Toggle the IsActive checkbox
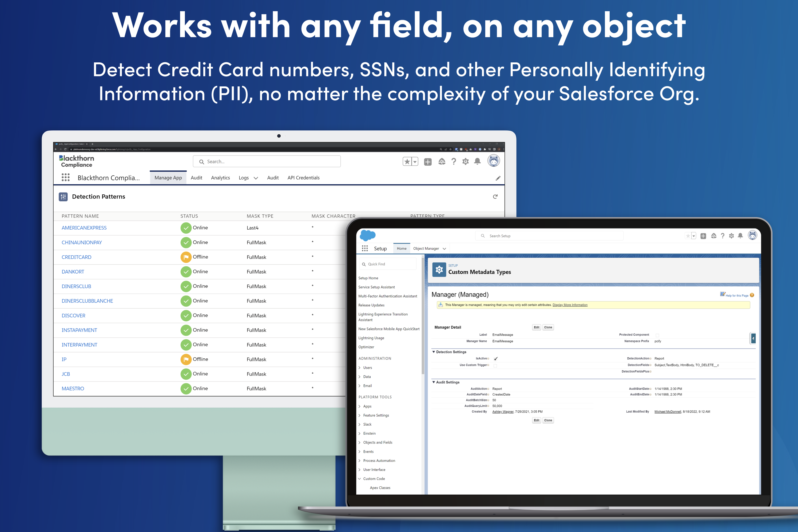 [x=495, y=359]
